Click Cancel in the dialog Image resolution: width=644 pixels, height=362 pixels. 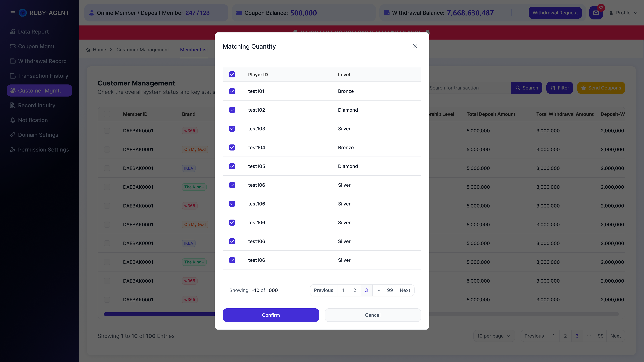pyautogui.click(x=373, y=315)
